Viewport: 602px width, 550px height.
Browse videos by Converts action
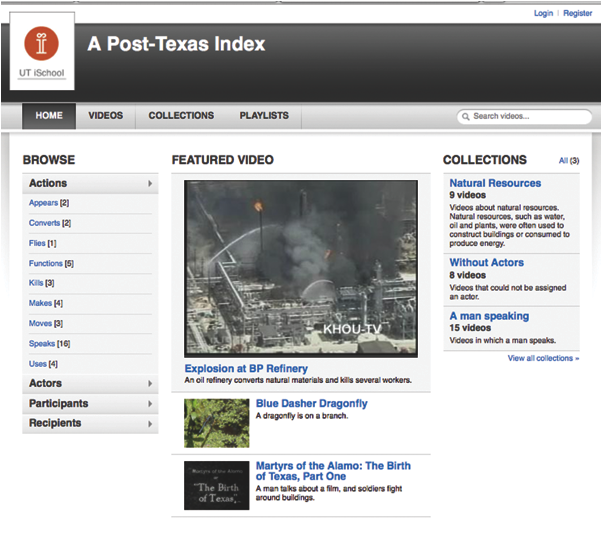point(45,223)
